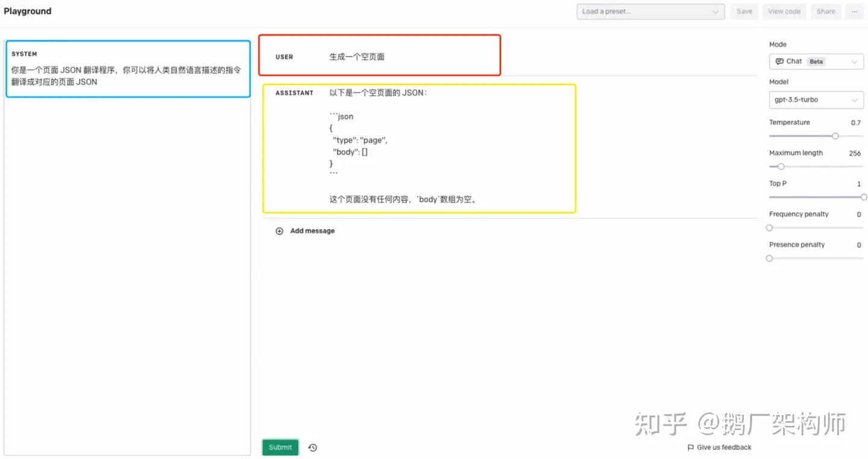Screen dimensions: 868x459
Task: Click the Frequency penalty label text
Action: click(799, 214)
